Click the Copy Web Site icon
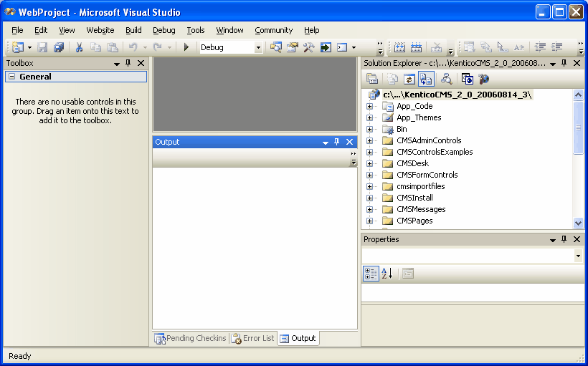 click(x=468, y=79)
